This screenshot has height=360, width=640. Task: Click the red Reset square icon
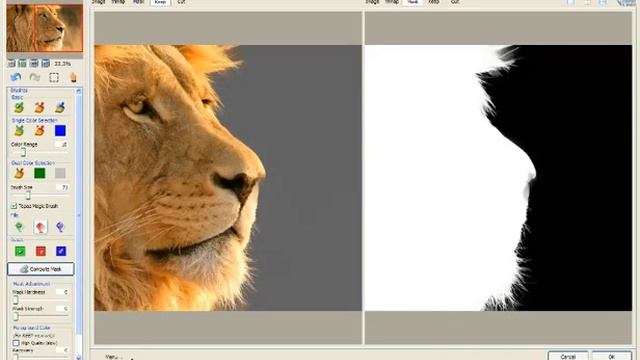[x=40, y=251]
